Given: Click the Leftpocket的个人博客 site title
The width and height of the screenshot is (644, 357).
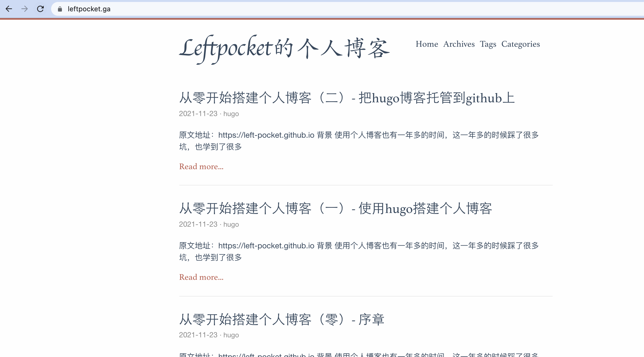Looking at the screenshot, I should pos(284,48).
